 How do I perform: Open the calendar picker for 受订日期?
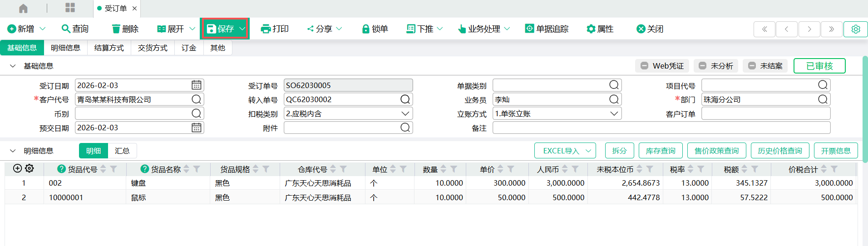point(196,85)
